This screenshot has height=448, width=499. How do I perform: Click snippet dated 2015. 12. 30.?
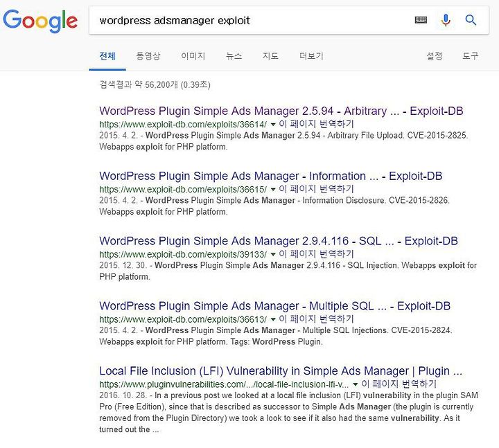point(288,271)
